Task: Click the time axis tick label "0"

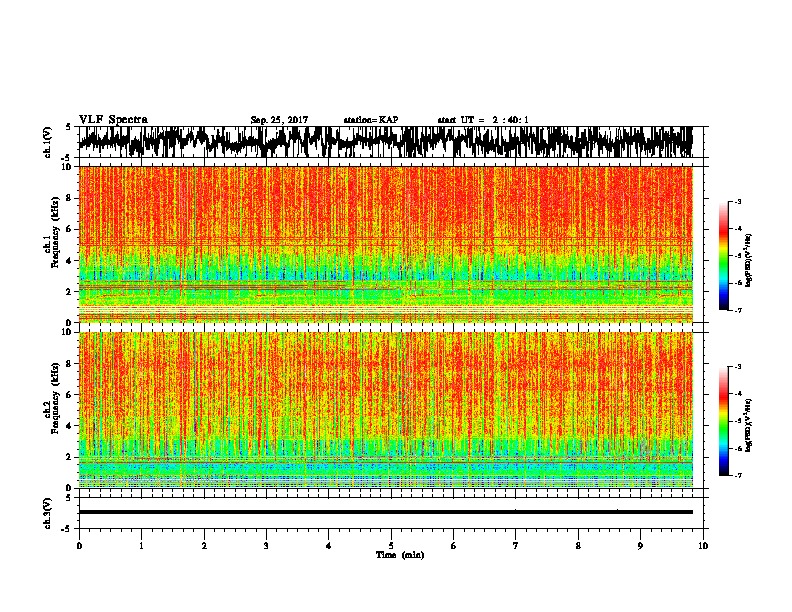Action: click(79, 546)
